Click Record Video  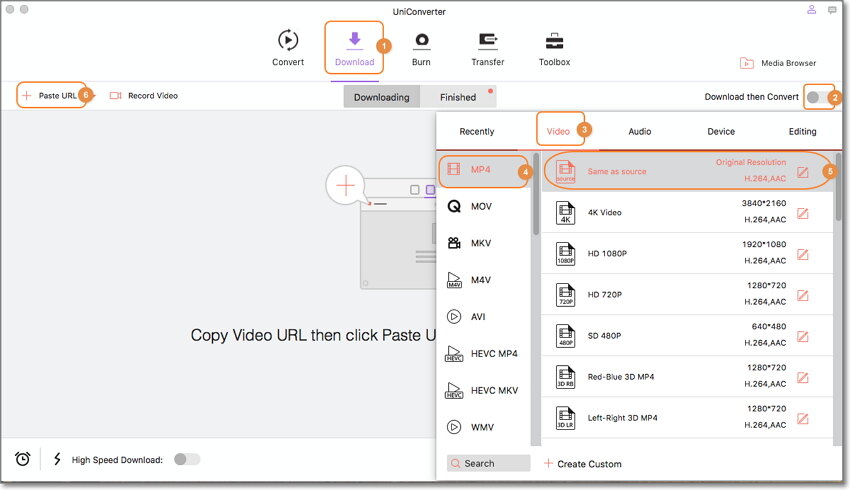(x=144, y=95)
